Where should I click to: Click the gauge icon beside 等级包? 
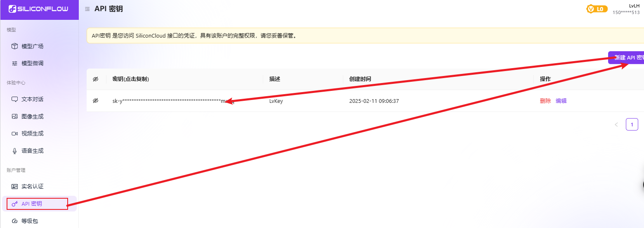14,221
